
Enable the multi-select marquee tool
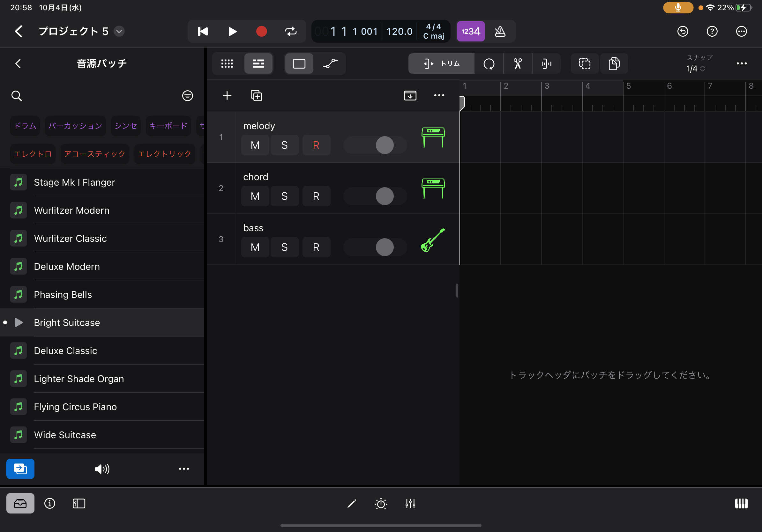click(x=585, y=64)
